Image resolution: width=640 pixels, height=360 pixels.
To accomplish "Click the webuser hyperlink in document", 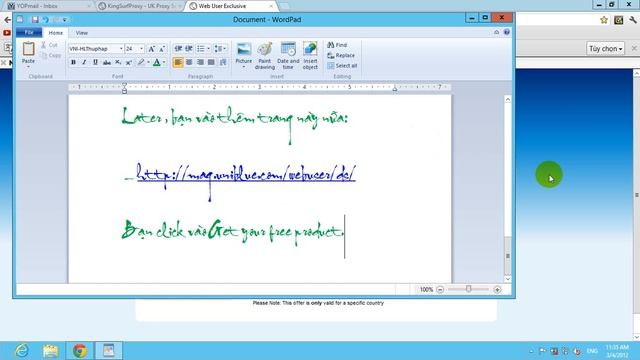I will 246,175.
